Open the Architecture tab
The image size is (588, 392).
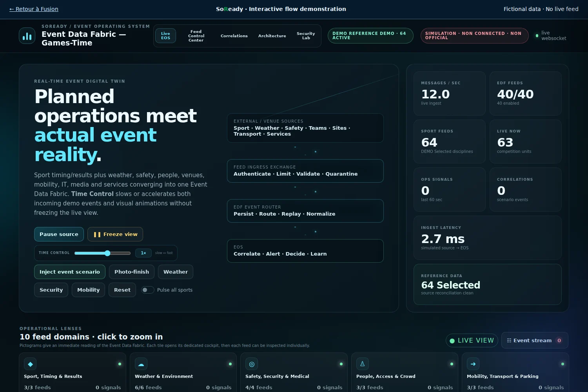272,36
